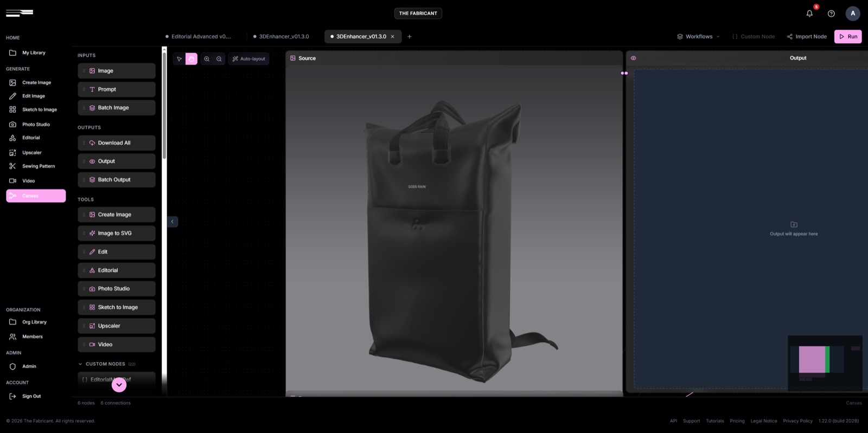Open the API link in footer
This screenshot has width=868, height=433.
point(673,421)
